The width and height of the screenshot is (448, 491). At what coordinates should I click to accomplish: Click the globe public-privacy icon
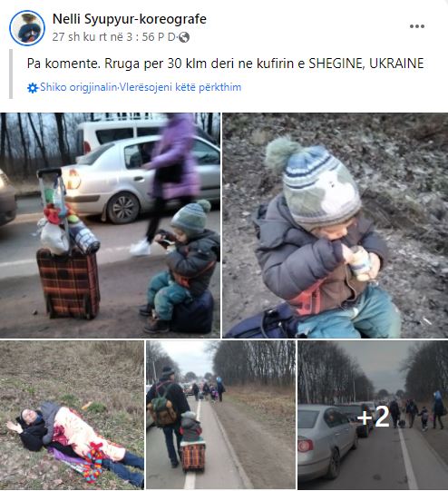(184, 37)
